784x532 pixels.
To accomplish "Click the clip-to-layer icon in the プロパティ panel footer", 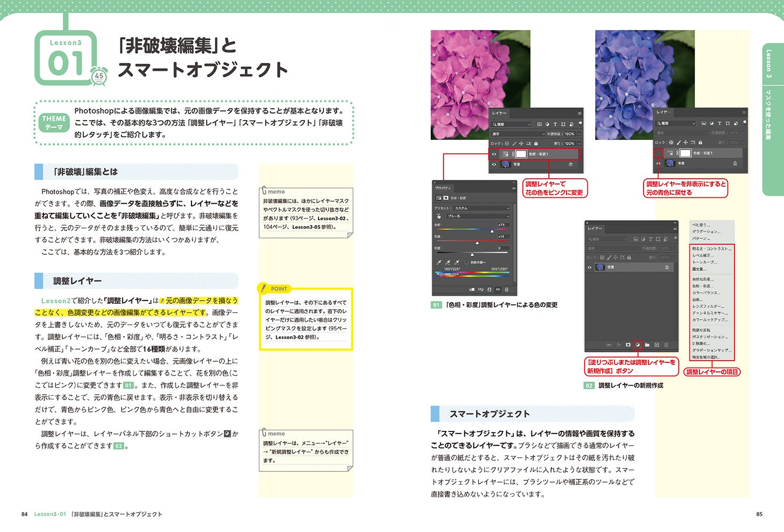I will click(472, 290).
